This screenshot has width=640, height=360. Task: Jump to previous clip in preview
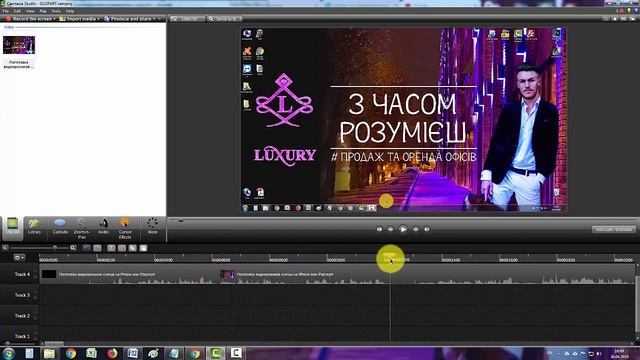coord(379,229)
